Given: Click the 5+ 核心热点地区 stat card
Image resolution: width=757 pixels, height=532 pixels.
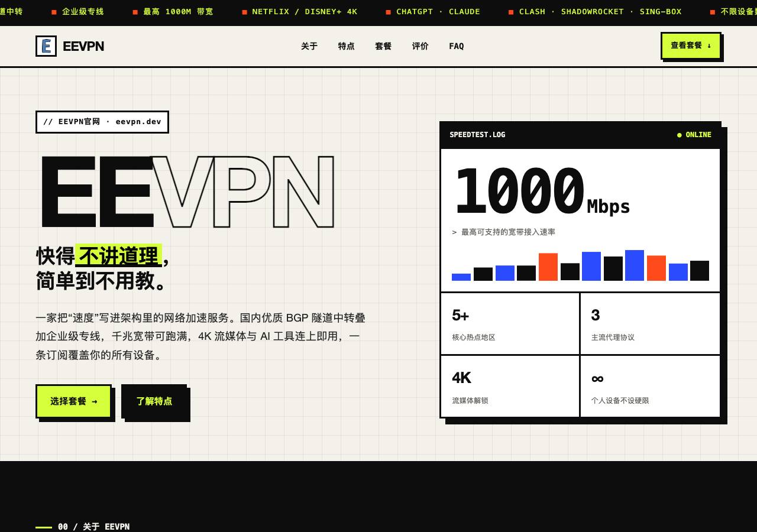Looking at the screenshot, I should [x=510, y=323].
